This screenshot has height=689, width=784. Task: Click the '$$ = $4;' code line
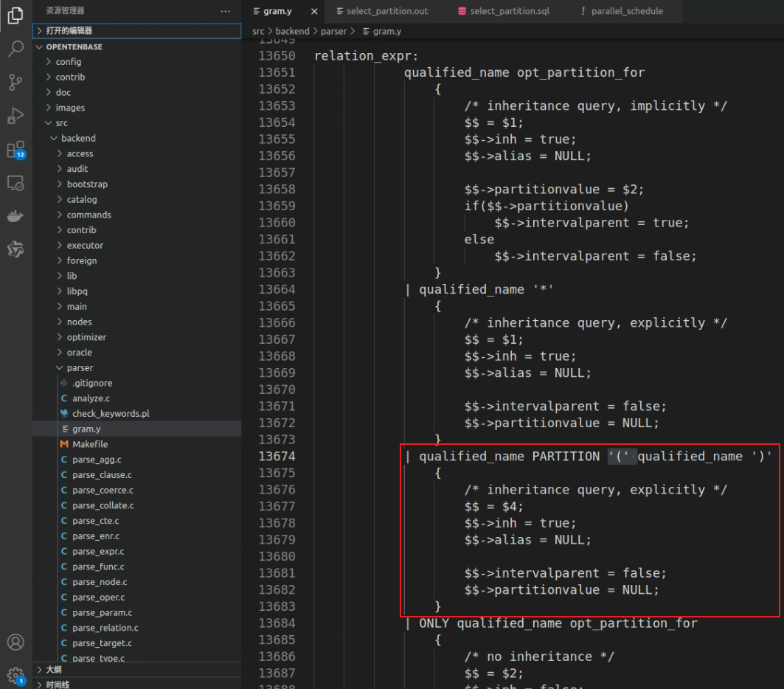(x=493, y=507)
